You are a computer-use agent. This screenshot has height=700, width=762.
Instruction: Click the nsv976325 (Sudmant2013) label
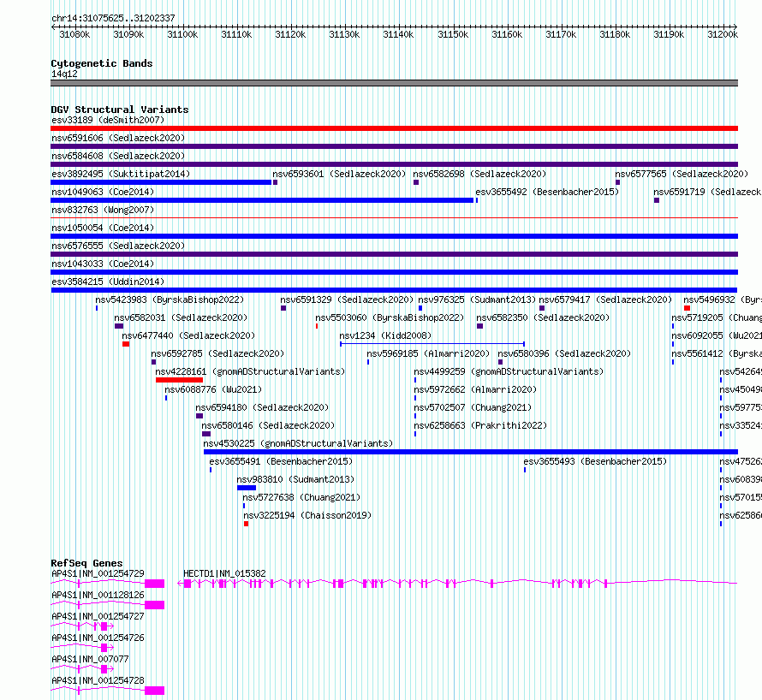pyautogui.click(x=477, y=300)
